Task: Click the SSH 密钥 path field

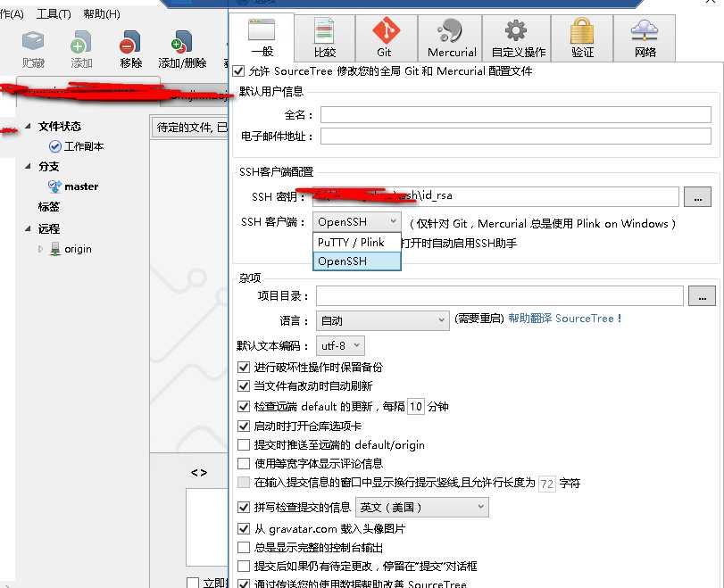Action: 495,196
